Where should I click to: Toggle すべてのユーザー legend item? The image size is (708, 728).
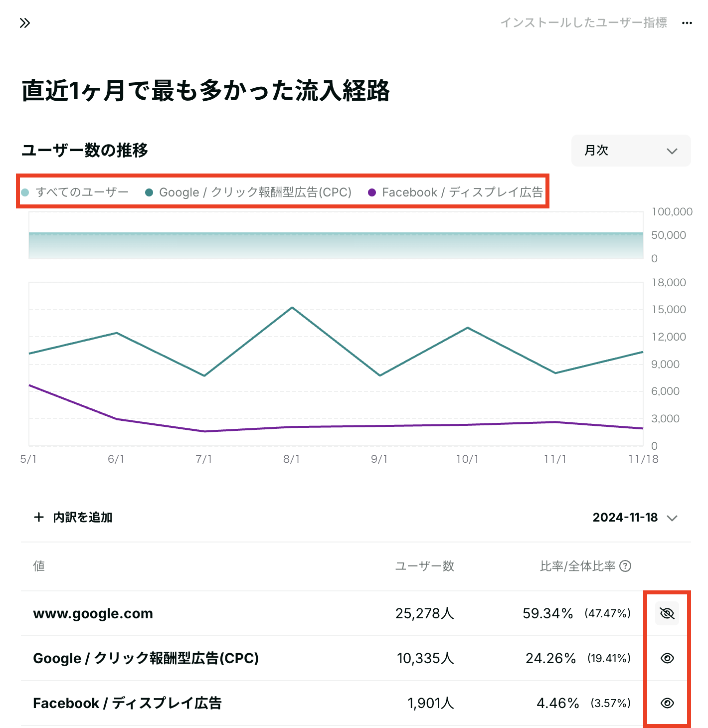point(75,192)
